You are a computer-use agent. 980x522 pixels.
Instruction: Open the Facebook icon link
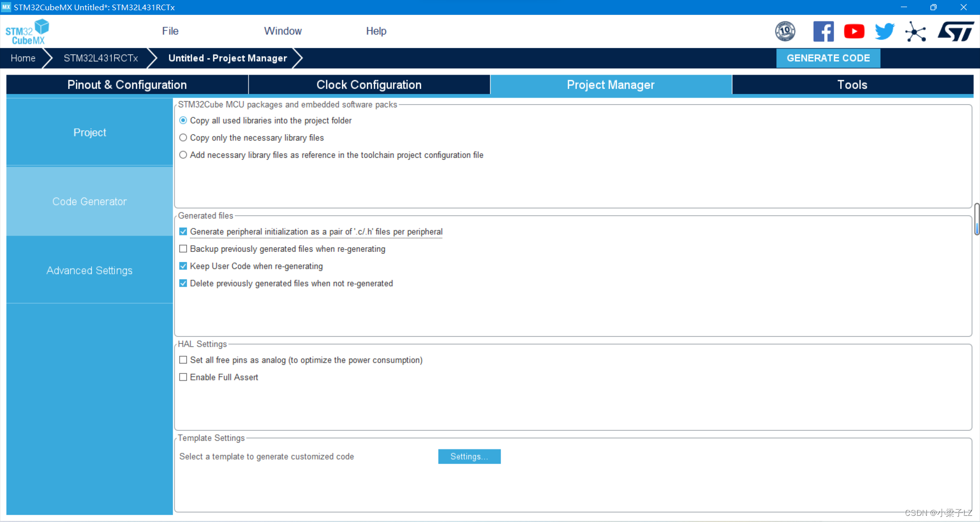pos(823,31)
